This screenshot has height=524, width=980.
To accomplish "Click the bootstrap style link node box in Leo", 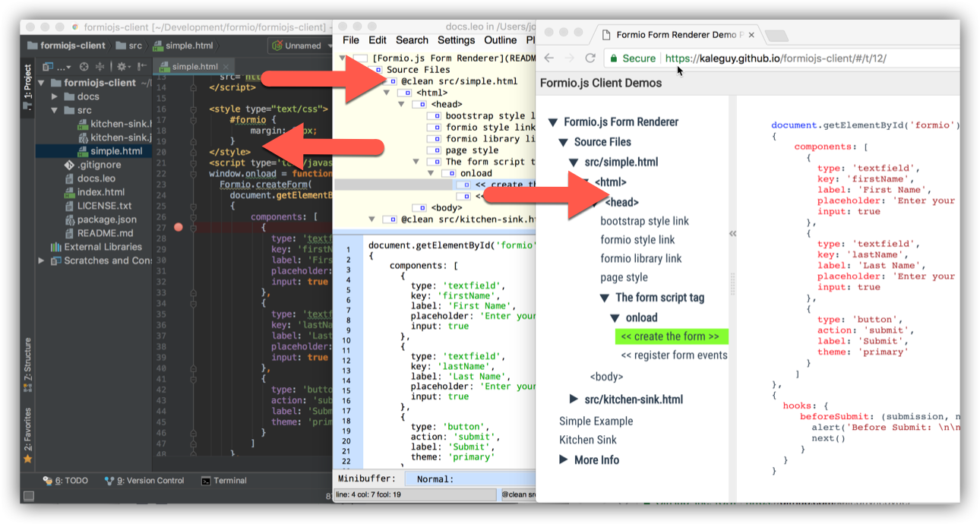I will click(x=434, y=116).
